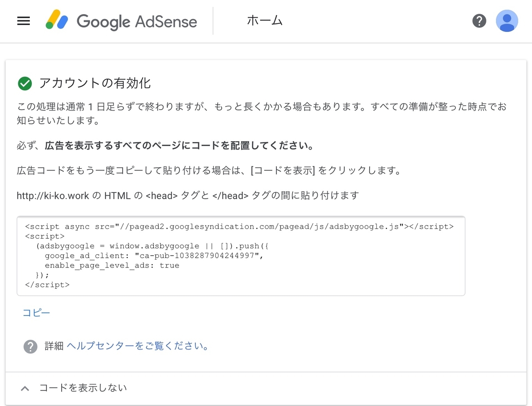The width and height of the screenshot is (532, 406).
Task: Open the user account avatar
Action: pos(507,21)
